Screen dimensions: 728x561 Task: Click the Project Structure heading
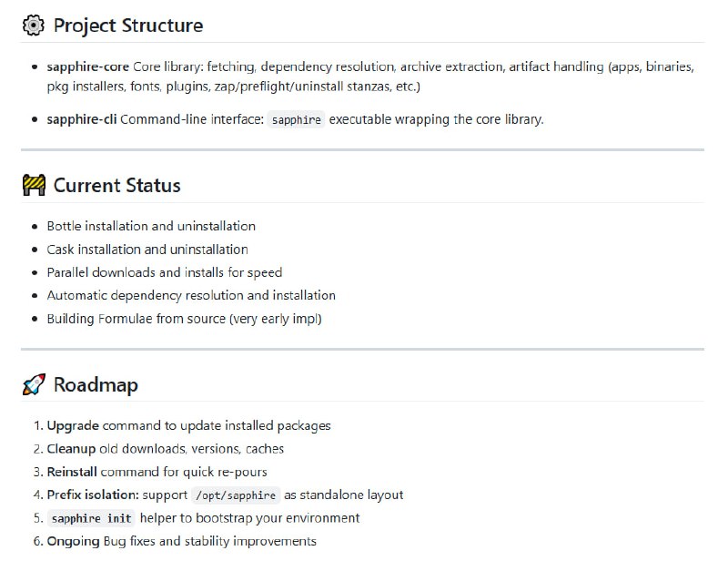pyautogui.click(x=127, y=25)
